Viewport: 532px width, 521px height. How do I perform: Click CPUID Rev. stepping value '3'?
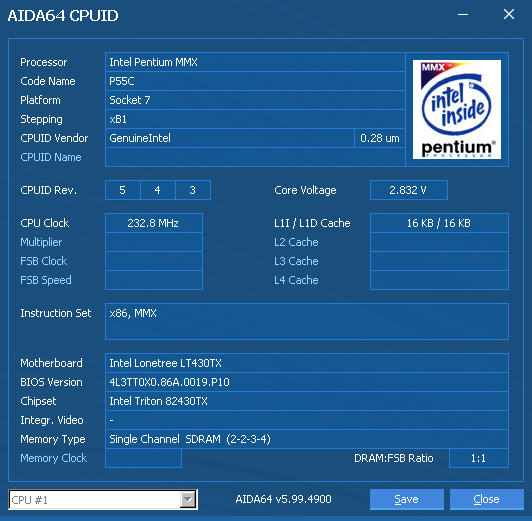193,190
